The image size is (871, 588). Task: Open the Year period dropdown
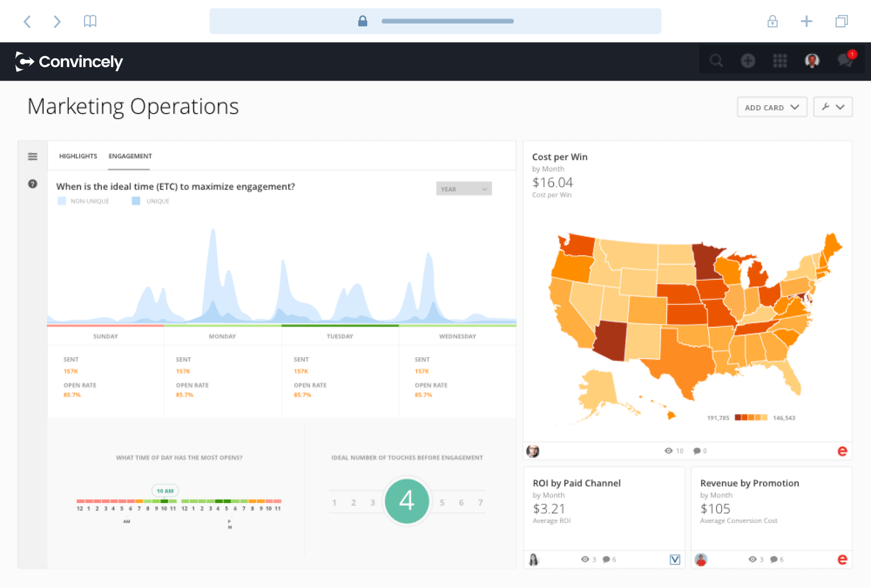point(463,189)
